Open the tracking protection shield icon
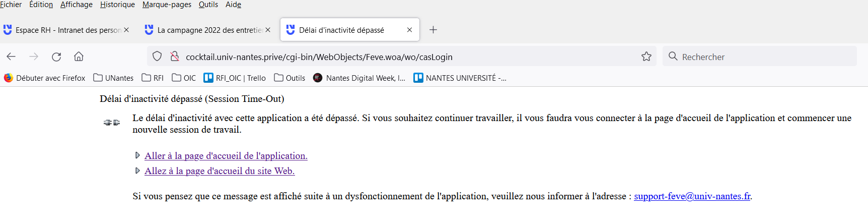Viewport: 868px width, 222px height. pos(157,57)
